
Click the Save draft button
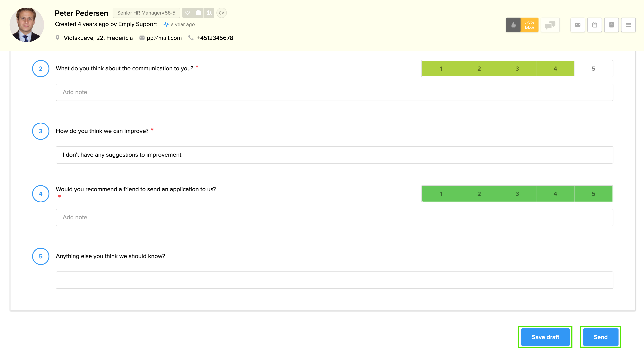[x=545, y=337]
